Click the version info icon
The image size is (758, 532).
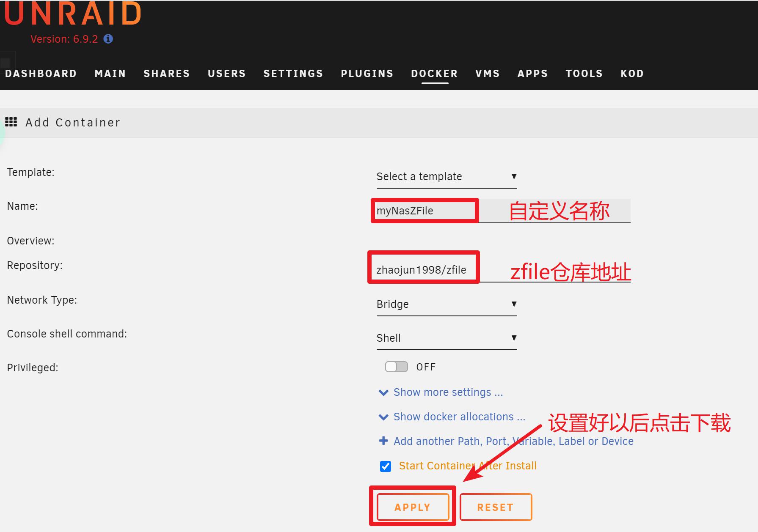[x=108, y=39]
